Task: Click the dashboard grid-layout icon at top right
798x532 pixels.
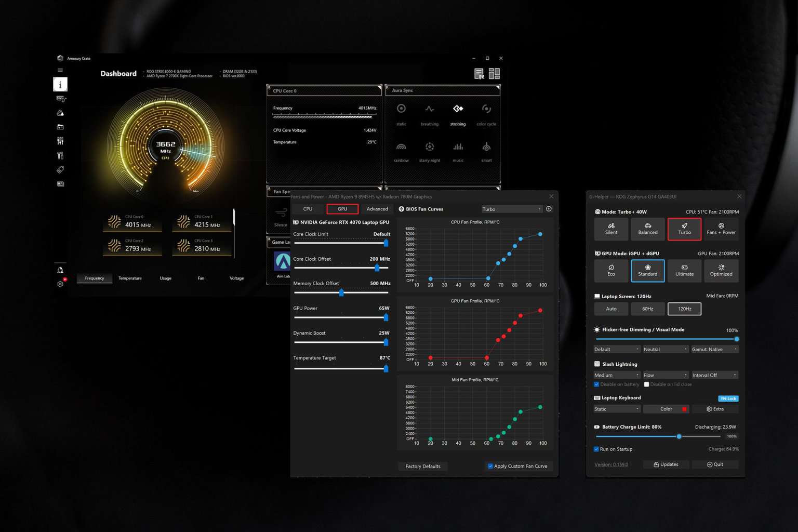Action: coord(494,74)
